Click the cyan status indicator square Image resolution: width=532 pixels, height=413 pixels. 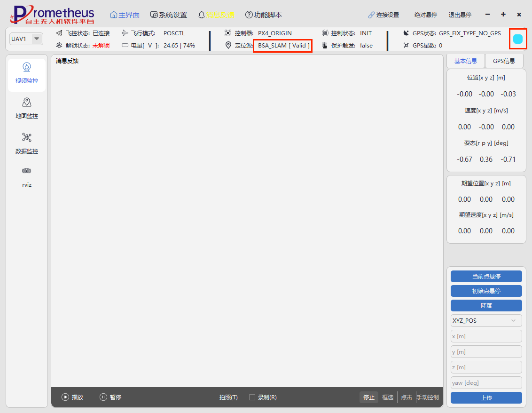(x=518, y=39)
